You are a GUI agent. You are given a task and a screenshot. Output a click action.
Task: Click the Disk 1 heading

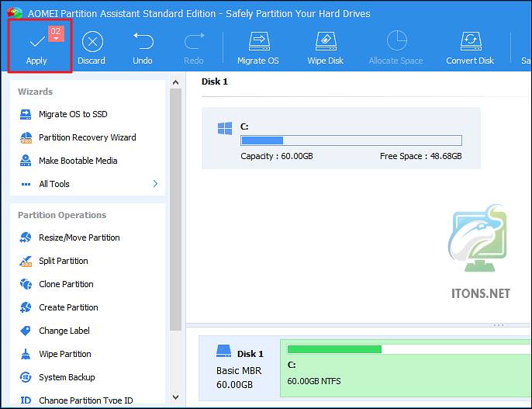click(x=215, y=81)
